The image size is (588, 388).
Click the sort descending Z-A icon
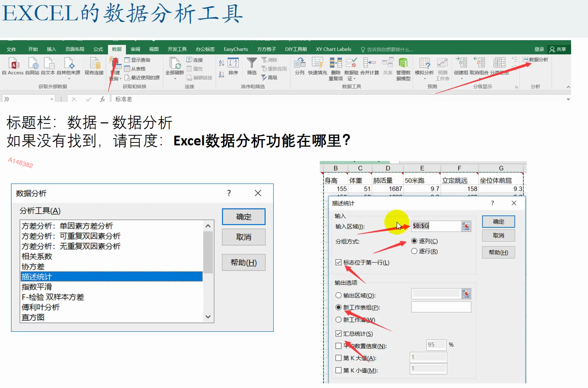[x=221, y=74]
